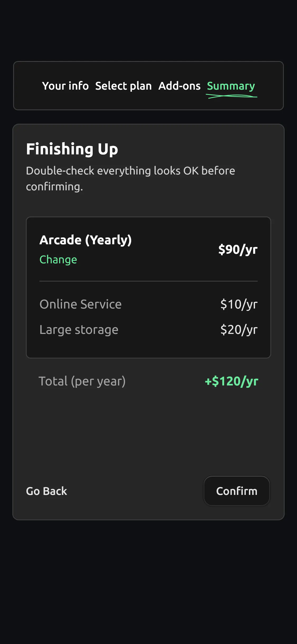
Task: Click the green underline beneath Summary
Action: click(x=232, y=96)
